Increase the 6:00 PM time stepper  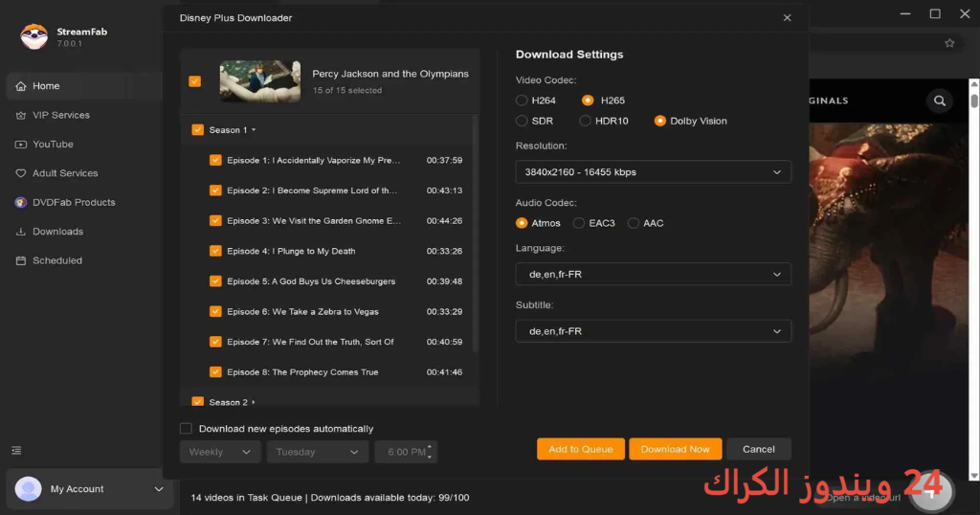[430, 447]
